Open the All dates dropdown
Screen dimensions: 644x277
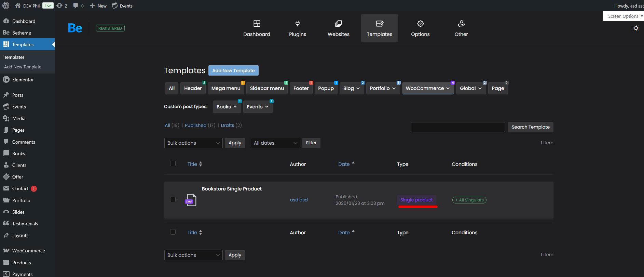(x=275, y=143)
